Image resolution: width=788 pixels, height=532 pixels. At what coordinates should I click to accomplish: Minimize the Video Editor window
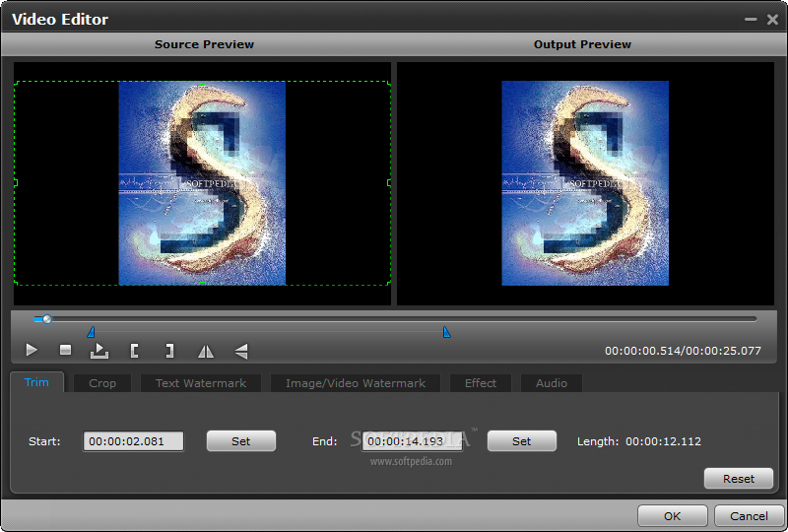pos(751,19)
